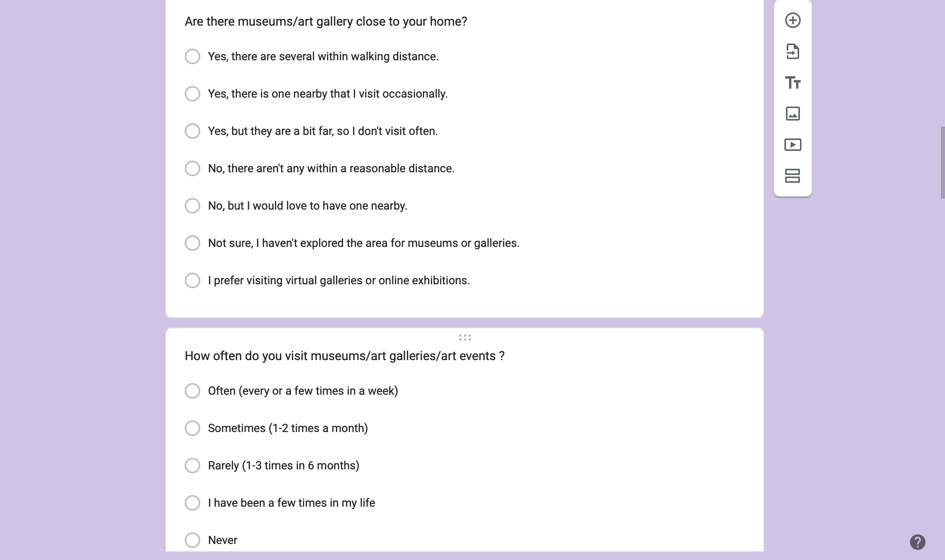Choose 'I prefer visiting virtual galleries' option
Viewport: 945px width, 560px height.
click(x=192, y=280)
